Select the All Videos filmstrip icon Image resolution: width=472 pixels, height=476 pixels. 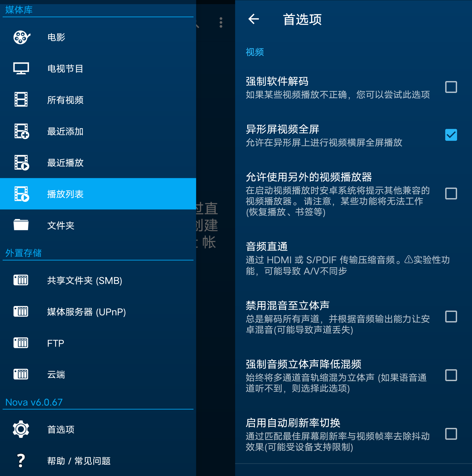[21, 100]
